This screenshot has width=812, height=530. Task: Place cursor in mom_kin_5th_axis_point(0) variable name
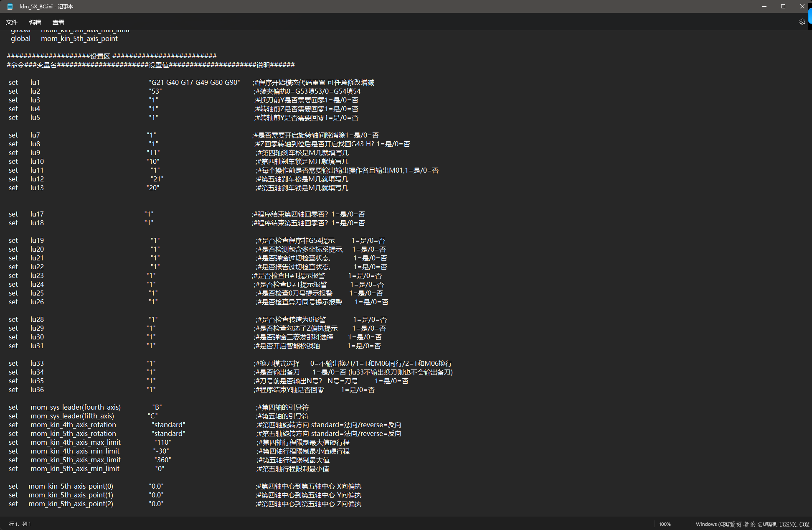(x=71, y=486)
